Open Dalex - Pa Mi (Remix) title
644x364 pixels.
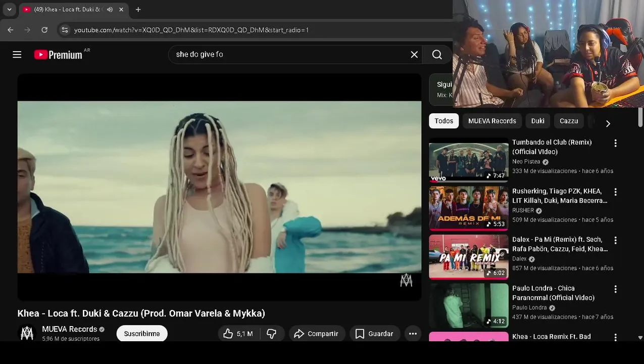[560, 244]
